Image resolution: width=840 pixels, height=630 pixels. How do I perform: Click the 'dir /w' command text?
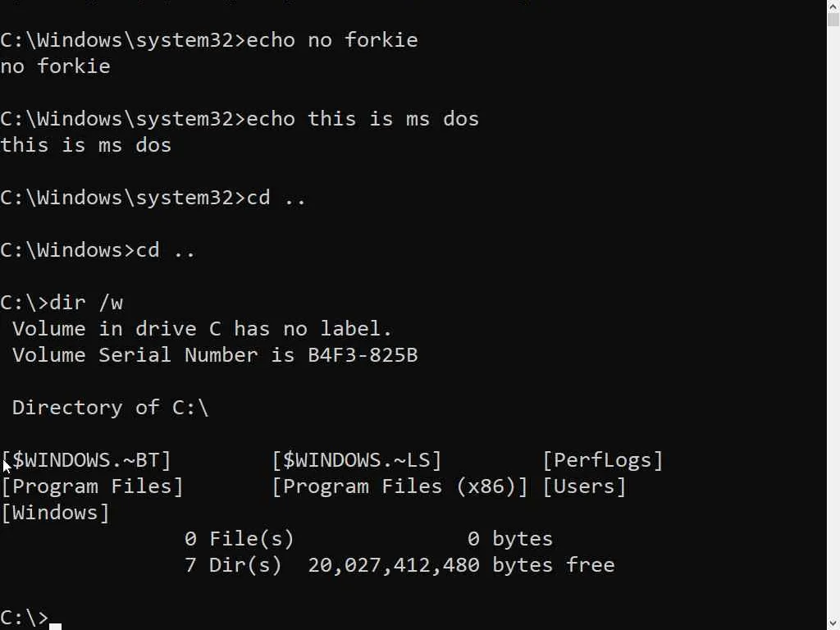pyautogui.click(x=86, y=303)
